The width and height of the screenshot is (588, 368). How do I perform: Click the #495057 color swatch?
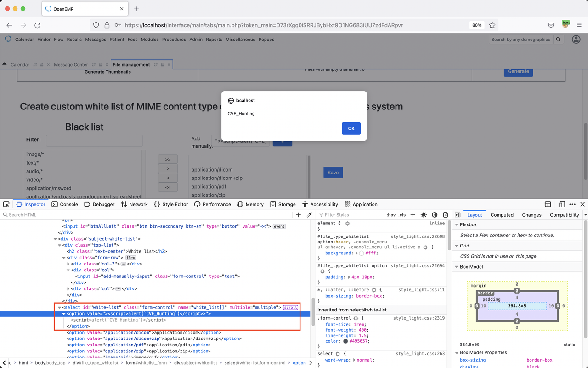point(345,341)
